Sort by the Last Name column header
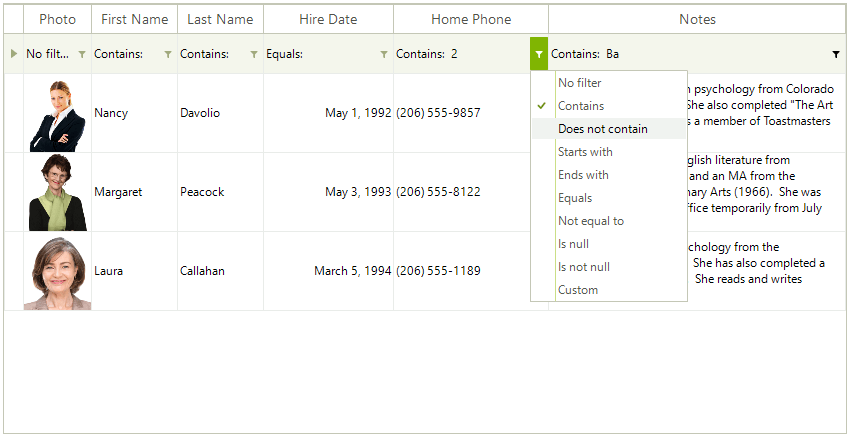The height and width of the screenshot is (436, 850). (220, 20)
